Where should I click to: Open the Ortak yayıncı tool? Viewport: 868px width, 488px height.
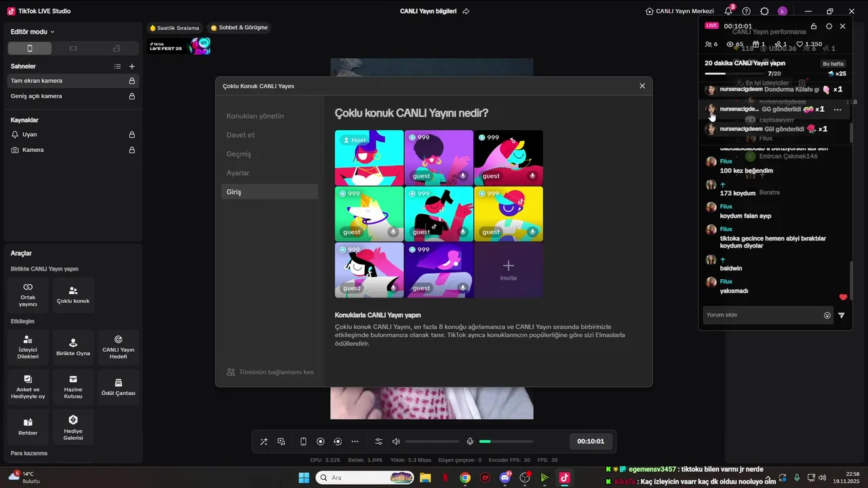click(x=28, y=295)
